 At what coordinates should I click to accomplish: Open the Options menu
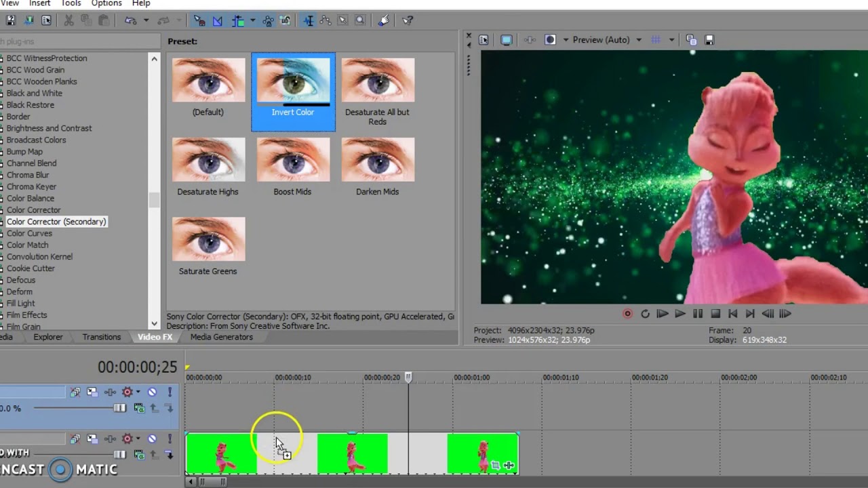(106, 3)
